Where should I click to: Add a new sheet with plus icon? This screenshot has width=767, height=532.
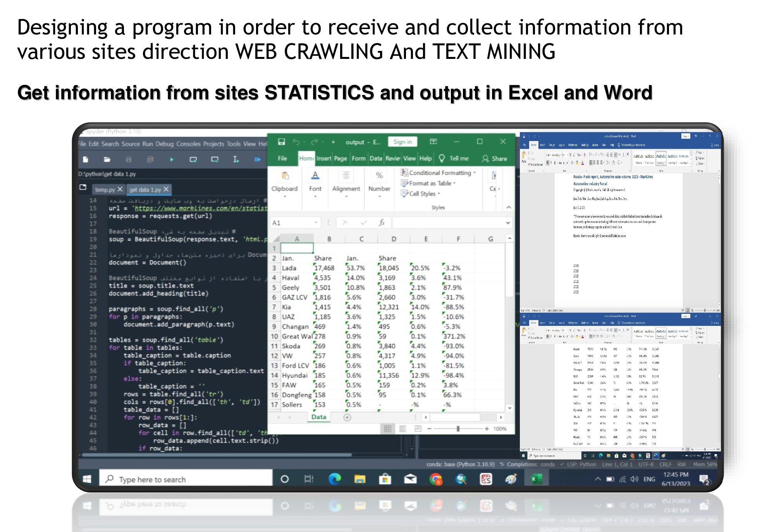pyautogui.click(x=347, y=417)
